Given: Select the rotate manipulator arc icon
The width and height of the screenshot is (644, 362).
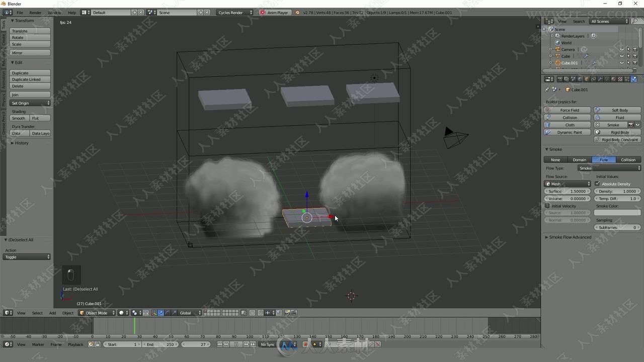Looking at the screenshot, I should (x=168, y=313).
